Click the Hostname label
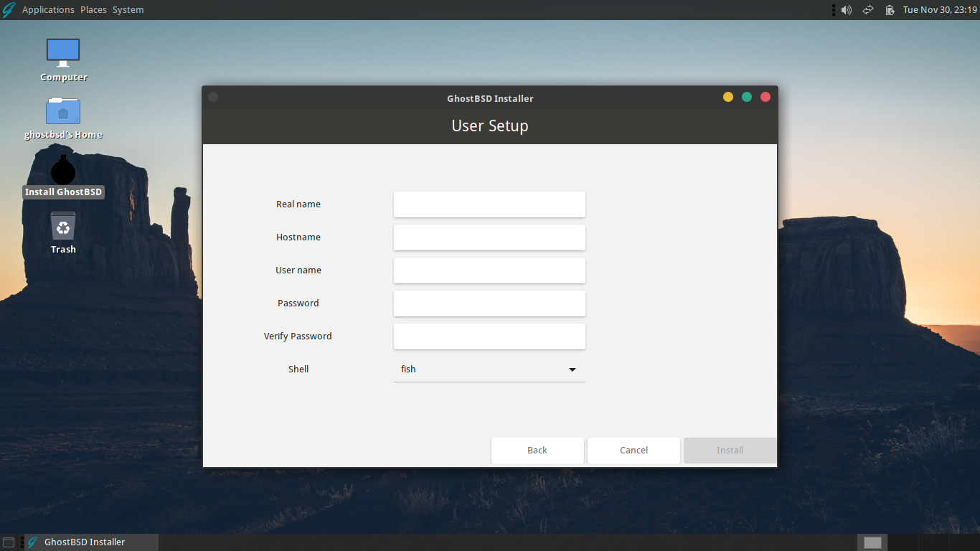 (x=298, y=237)
